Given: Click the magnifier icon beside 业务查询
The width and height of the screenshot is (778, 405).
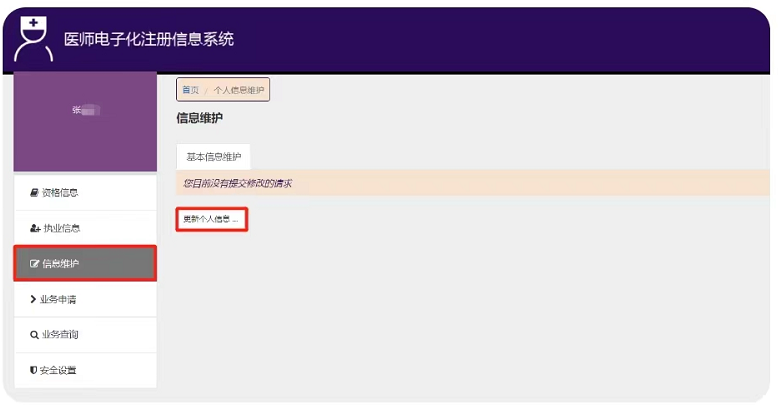Looking at the screenshot, I should pos(34,335).
